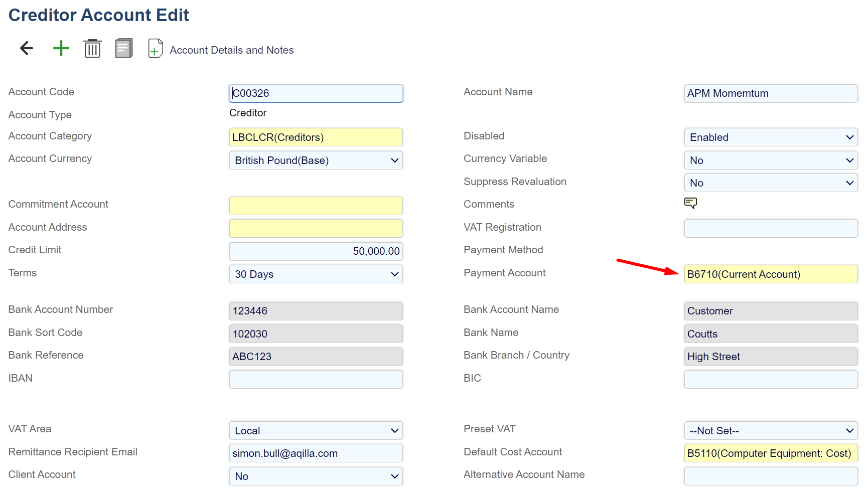Expand the Account Currency dropdown
Image resolution: width=868 pixels, height=495 pixels.
[x=316, y=160]
